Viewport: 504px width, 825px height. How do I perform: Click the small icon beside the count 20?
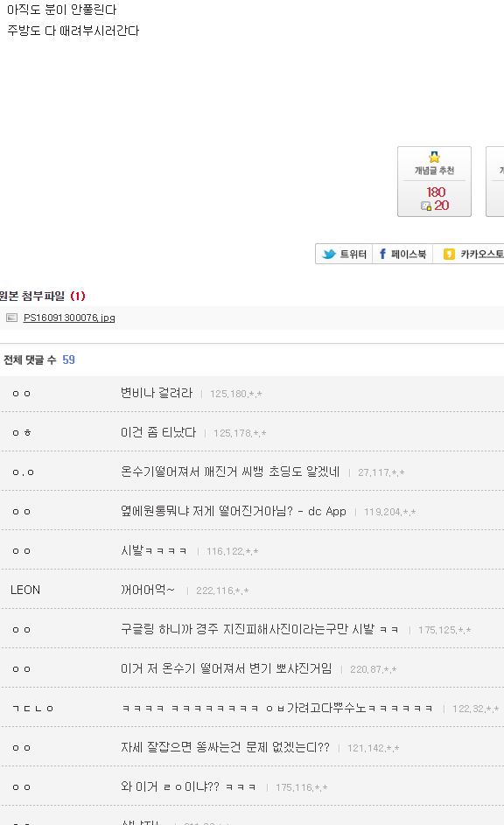(x=426, y=206)
